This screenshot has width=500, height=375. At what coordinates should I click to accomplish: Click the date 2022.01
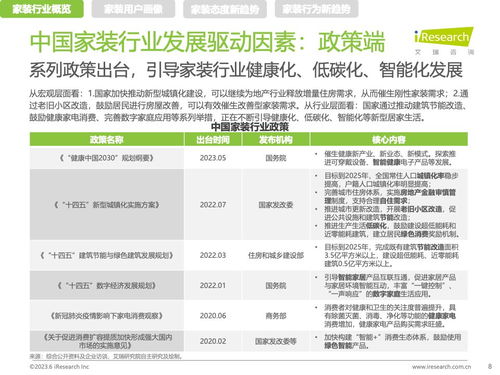pos(213,285)
